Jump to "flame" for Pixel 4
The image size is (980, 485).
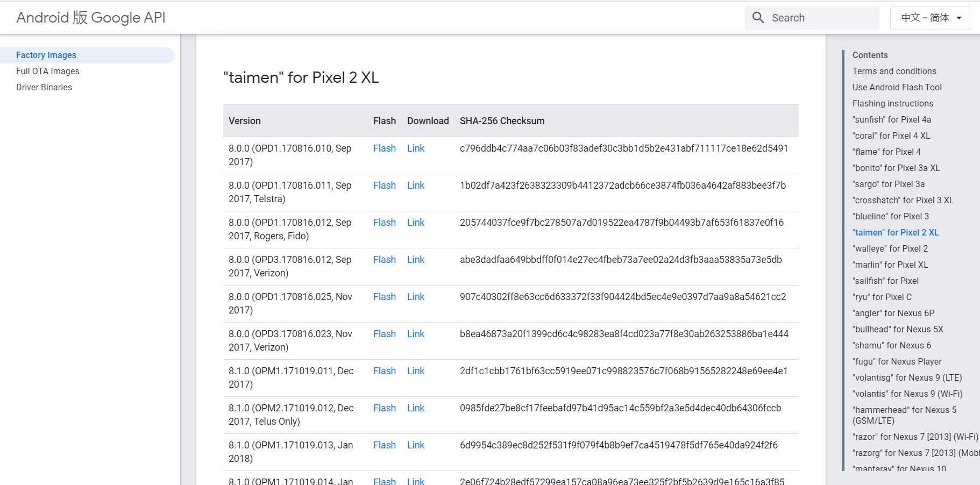pos(887,152)
